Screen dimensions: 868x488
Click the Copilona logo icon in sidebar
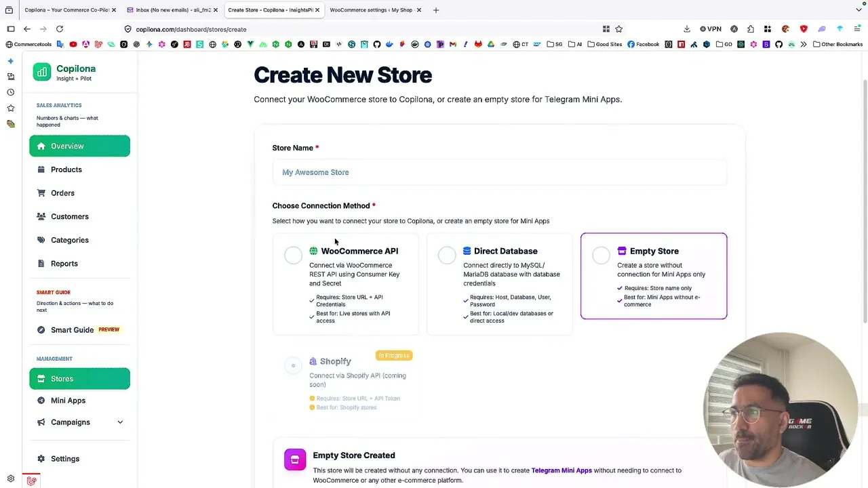tap(42, 72)
